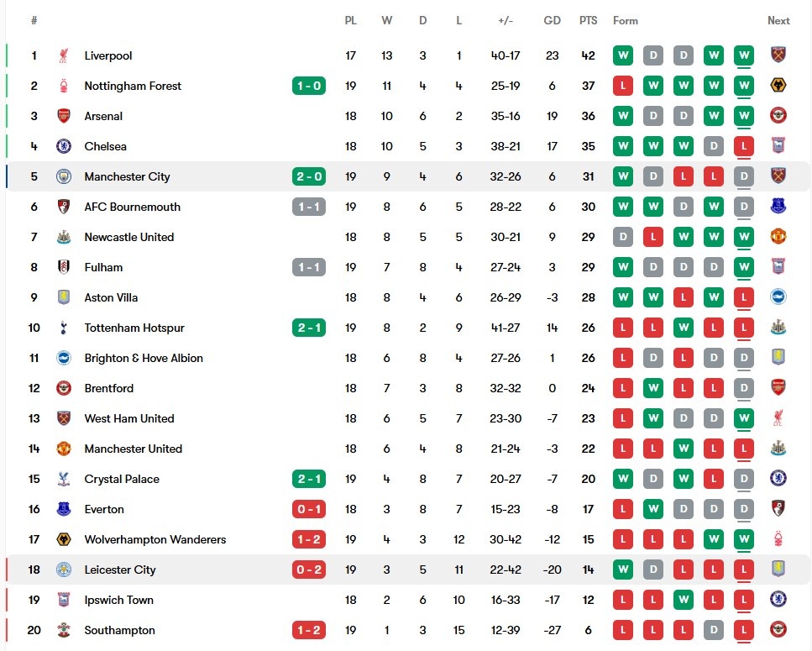Select the Ipswich Town table row
This screenshot has width=812, height=651.
coord(408,600)
